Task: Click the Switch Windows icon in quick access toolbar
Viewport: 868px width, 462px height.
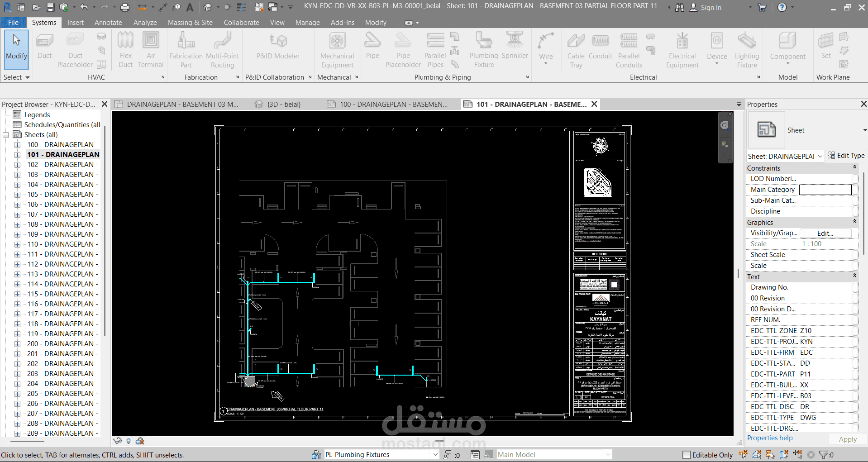Action: pyautogui.click(x=273, y=7)
